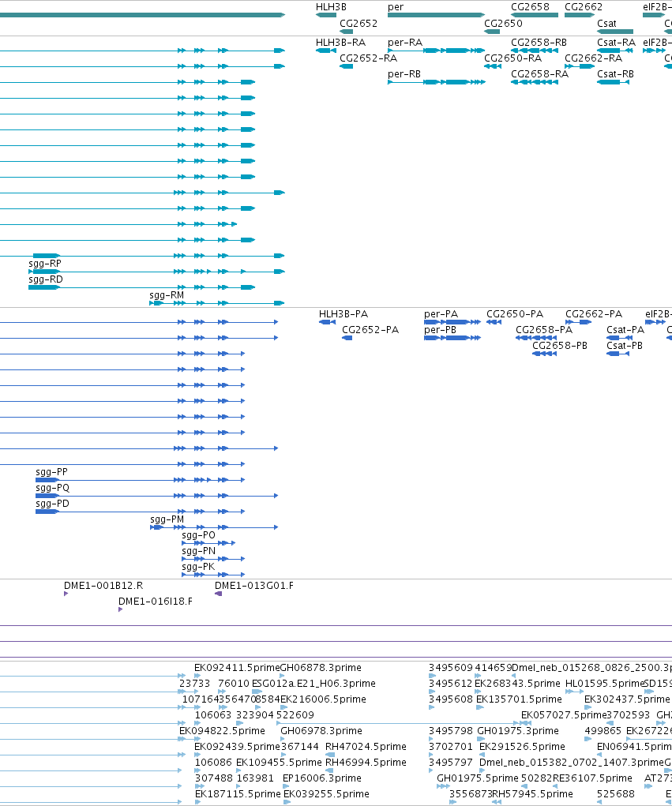The image size is (672, 806).
Task: Click the CG2662-RA transcript label
Action: coord(593,58)
